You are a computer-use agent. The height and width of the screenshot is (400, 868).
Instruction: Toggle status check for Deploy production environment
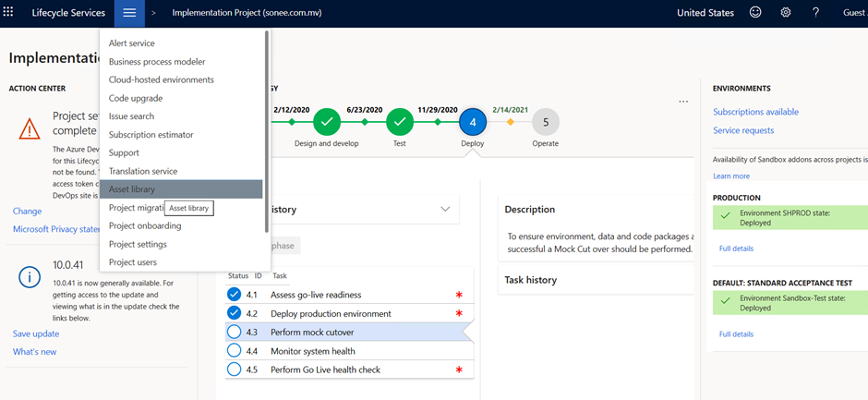(235, 313)
